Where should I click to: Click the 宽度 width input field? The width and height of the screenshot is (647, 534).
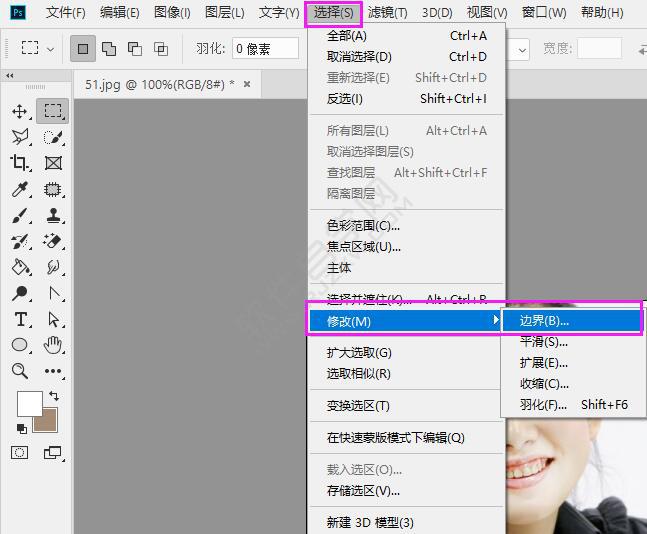click(599, 49)
